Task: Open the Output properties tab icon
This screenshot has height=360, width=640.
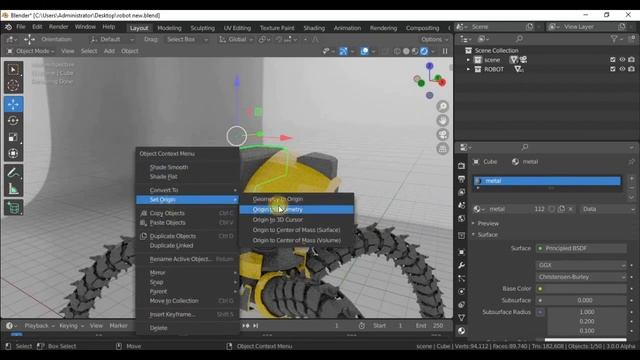Action: [461, 179]
